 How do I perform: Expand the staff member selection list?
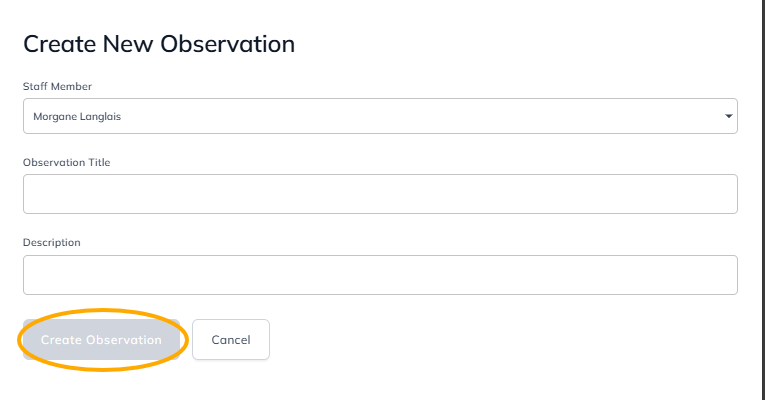[x=380, y=116]
